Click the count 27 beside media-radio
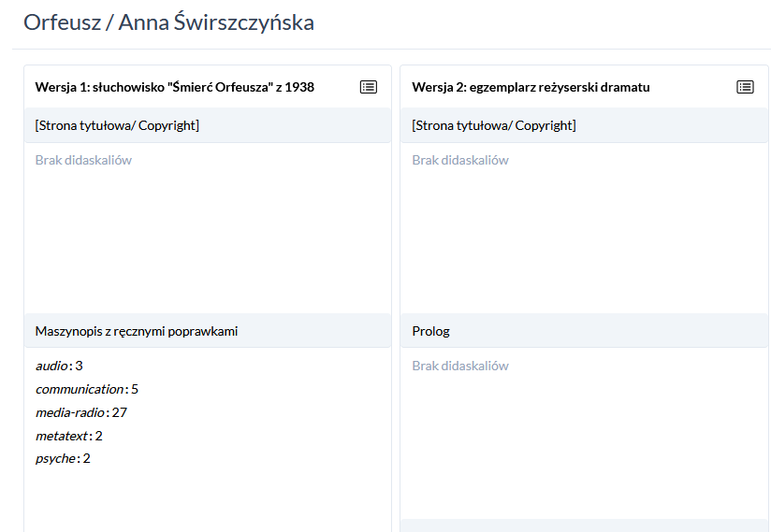Screen dimensions: 771x532 point(120,412)
